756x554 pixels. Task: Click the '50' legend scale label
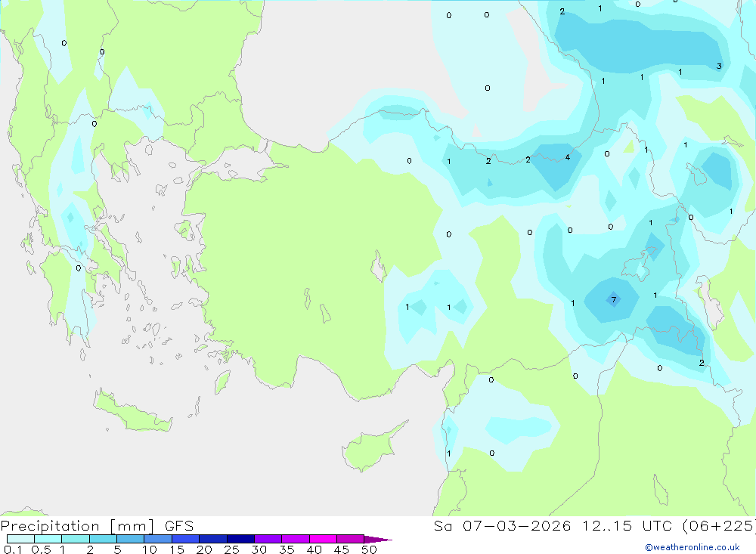point(369,549)
